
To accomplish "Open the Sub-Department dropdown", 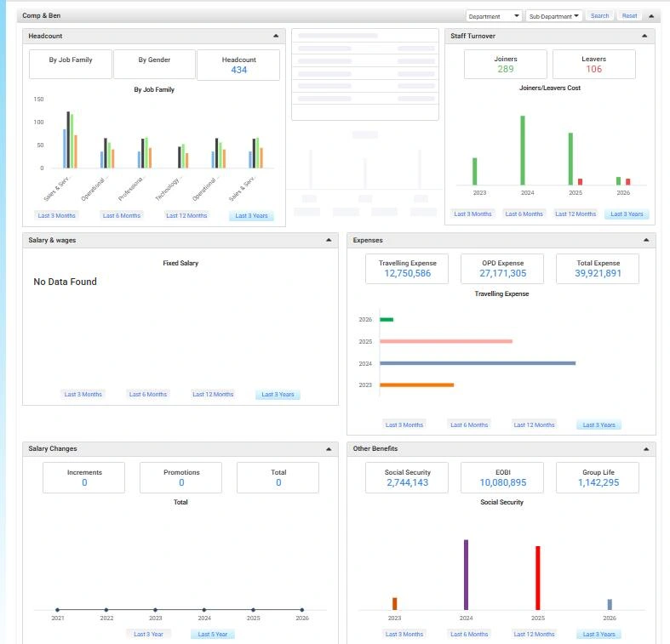I will (x=553, y=16).
